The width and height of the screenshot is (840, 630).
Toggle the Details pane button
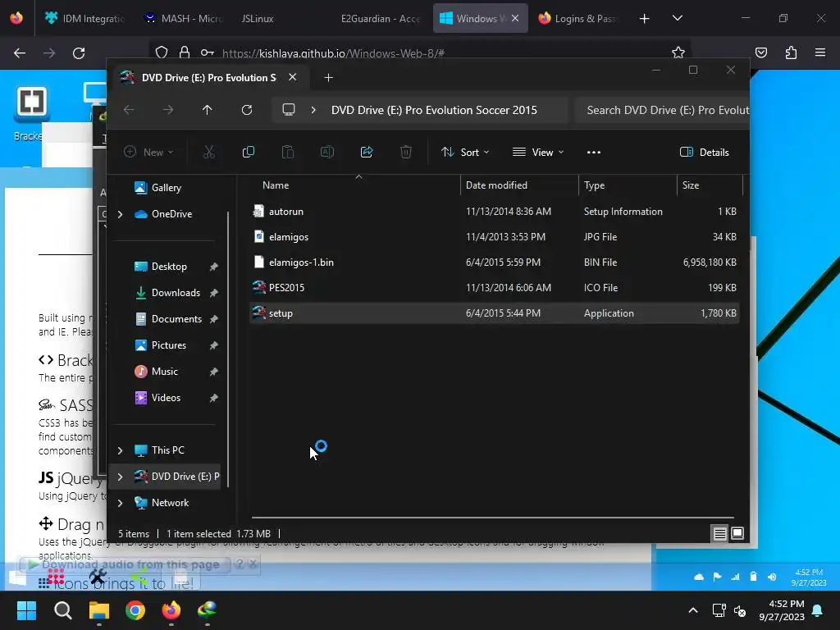pos(704,152)
